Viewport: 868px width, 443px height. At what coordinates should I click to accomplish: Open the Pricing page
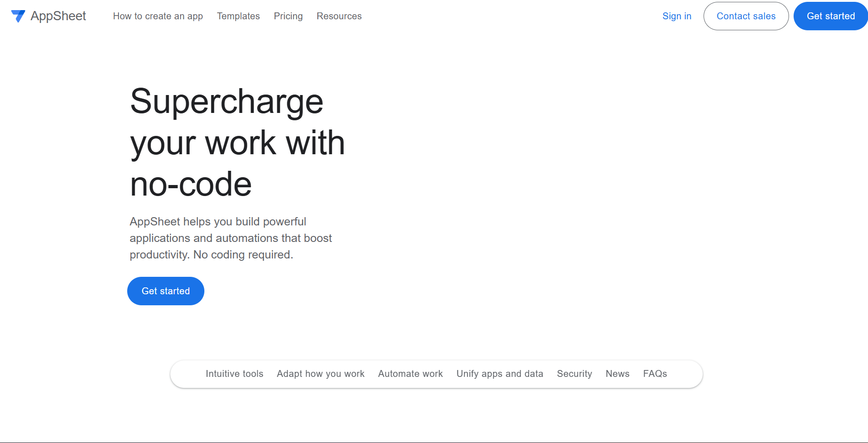coord(288,16)
